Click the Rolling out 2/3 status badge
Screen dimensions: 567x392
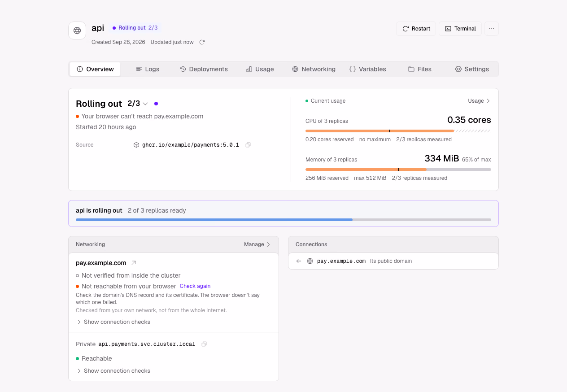pyautogui.click(x=135, y=28)
